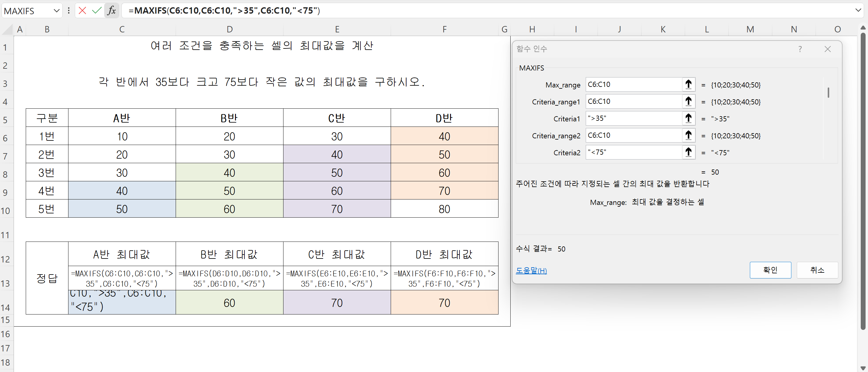Click the Criteria2 range selector arrow
This screenshot has height=372, width=868.
click(688, 153)
